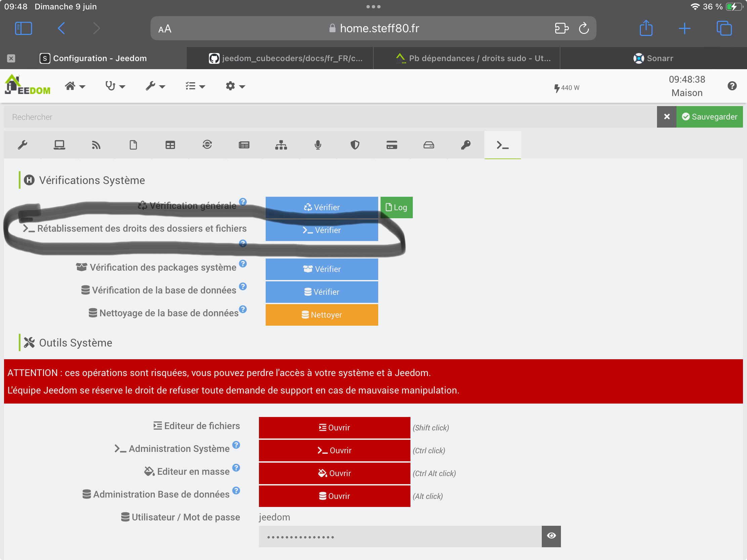Click help icon next to Vérification générale
Image resolution: width=747 pixels, height=560 pixels.
[243, 201]
